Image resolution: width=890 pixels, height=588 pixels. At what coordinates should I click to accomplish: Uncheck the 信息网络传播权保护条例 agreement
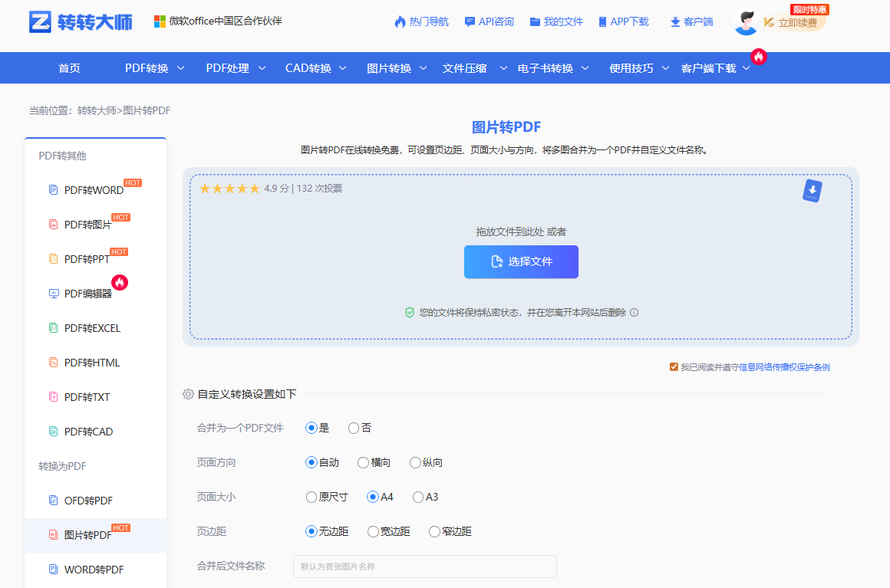pyautogui.click(x=672, y=366)
